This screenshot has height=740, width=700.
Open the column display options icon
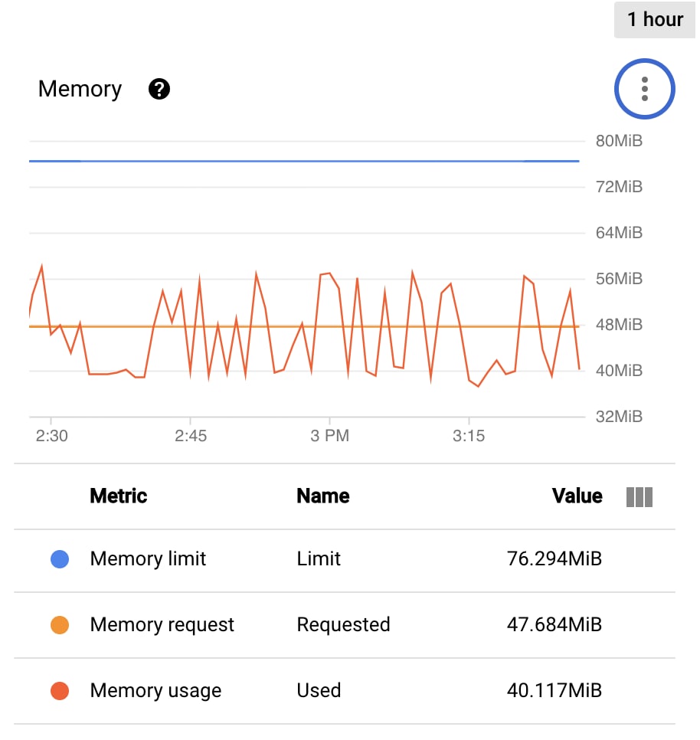pos(639,497)
